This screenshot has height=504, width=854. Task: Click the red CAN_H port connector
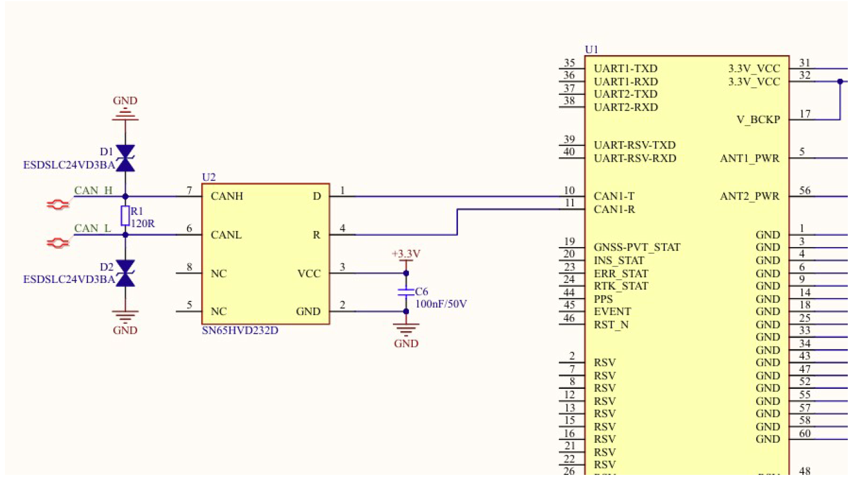(58, 204)
